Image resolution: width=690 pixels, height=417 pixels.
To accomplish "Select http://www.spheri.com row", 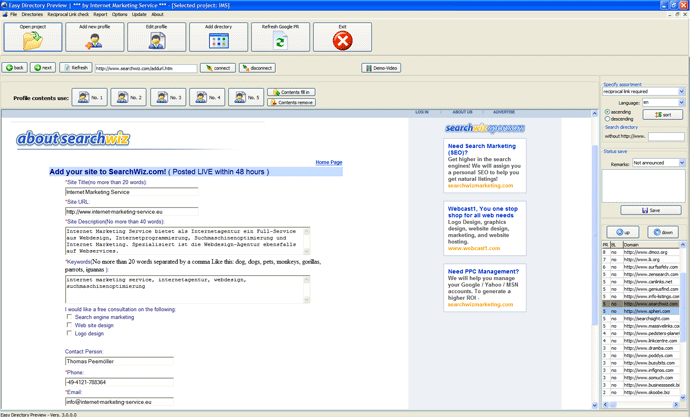I will point(641,311).
